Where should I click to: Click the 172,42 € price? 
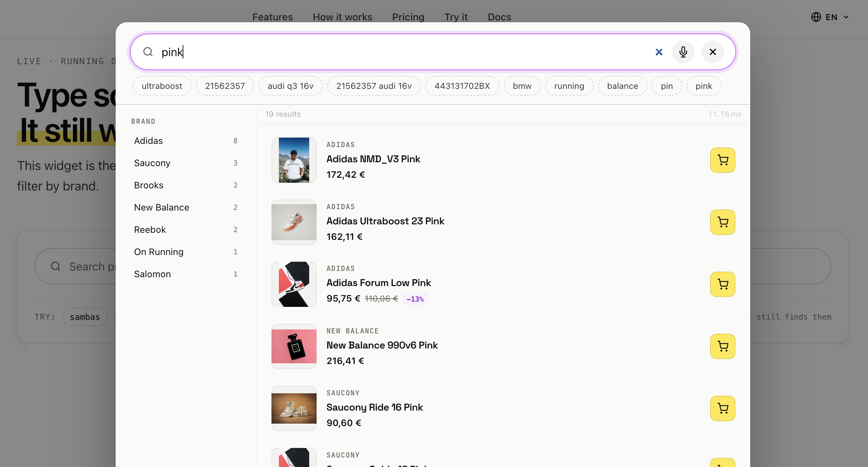[x=346, y=175]
